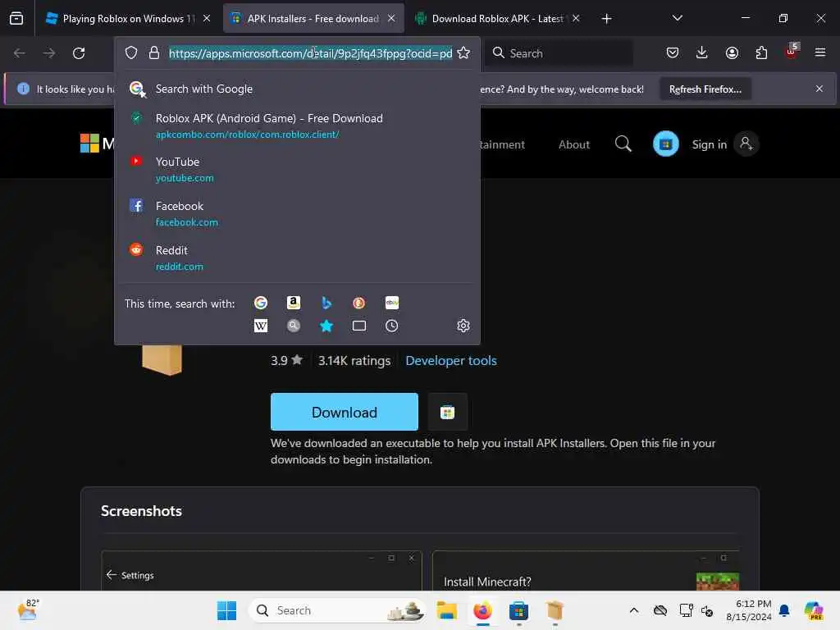Image resolution: width=840 pixels, height=630 pixels.
Task: Bookmark this page with the star icon
Action: pyautogui.click(x=464, y=53)
